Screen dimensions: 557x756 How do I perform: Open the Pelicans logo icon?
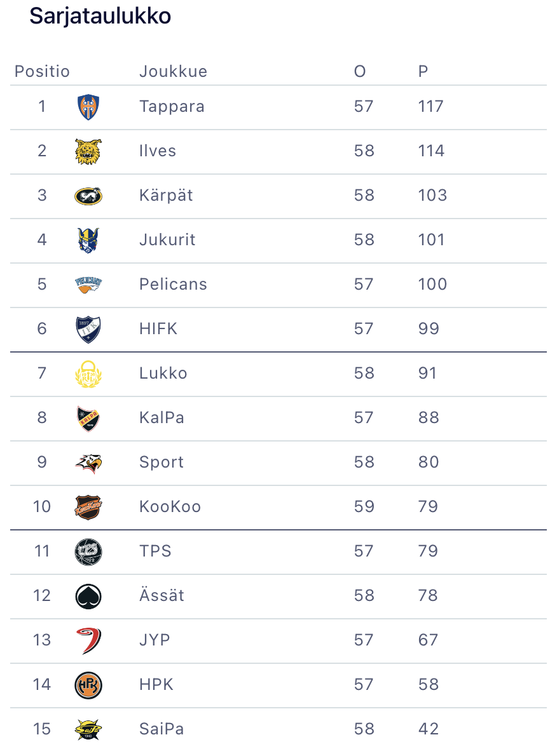88,285
